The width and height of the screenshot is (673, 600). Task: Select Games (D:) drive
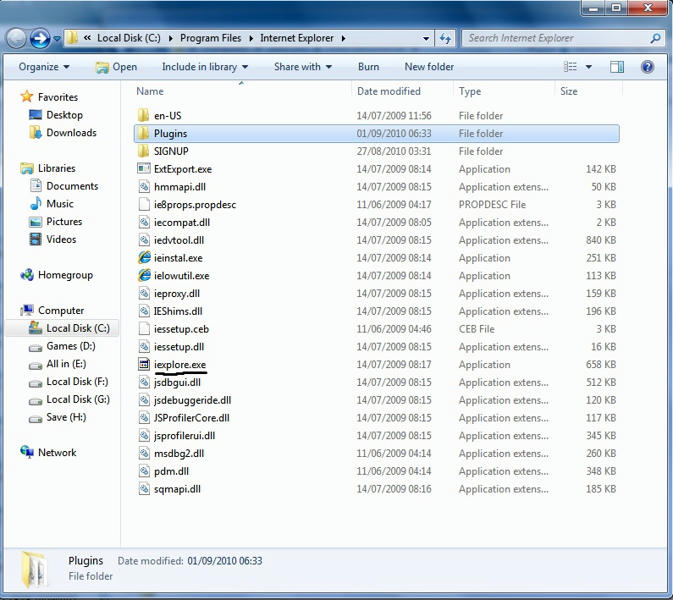point(71,345)
